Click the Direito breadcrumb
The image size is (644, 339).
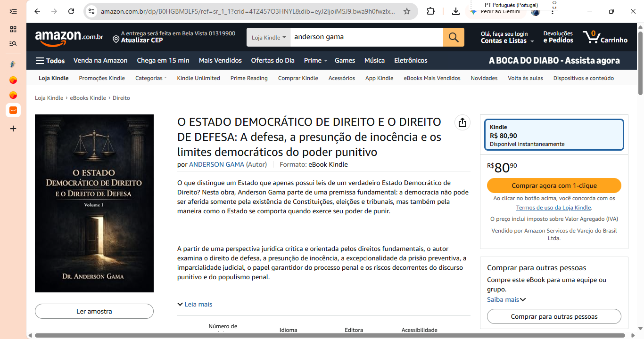point(121,98)
